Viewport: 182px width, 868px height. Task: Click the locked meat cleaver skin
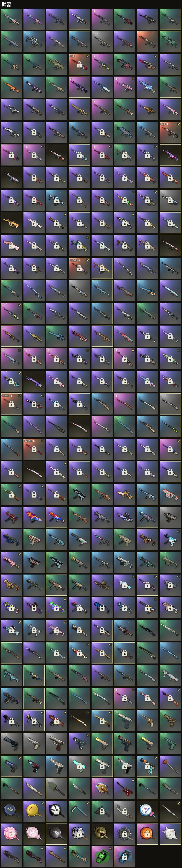pyautogui.click(x=124, y=811)
